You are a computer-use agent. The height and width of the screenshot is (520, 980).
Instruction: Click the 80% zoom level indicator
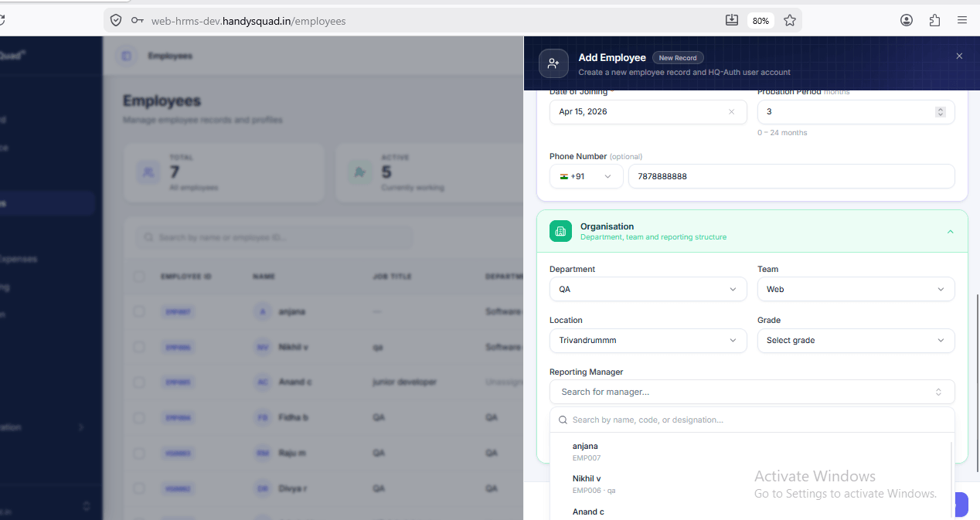760,21
